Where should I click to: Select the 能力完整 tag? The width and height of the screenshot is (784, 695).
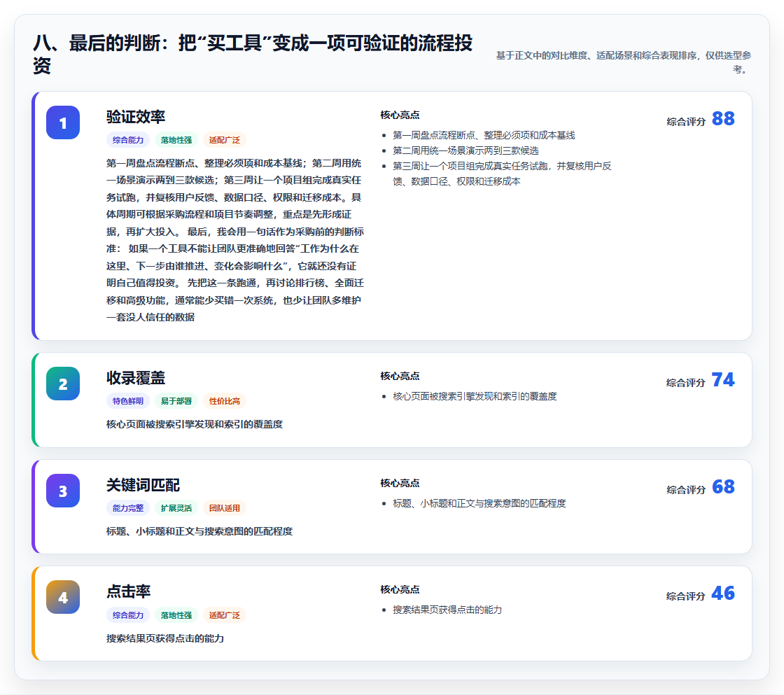(128, 508)
